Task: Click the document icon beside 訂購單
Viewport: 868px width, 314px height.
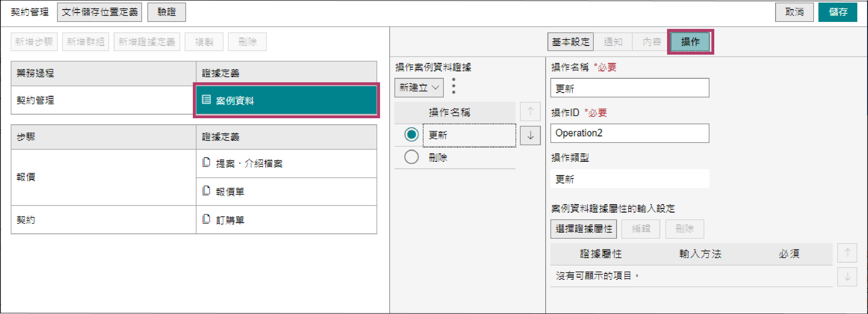Action: [206, 219]
